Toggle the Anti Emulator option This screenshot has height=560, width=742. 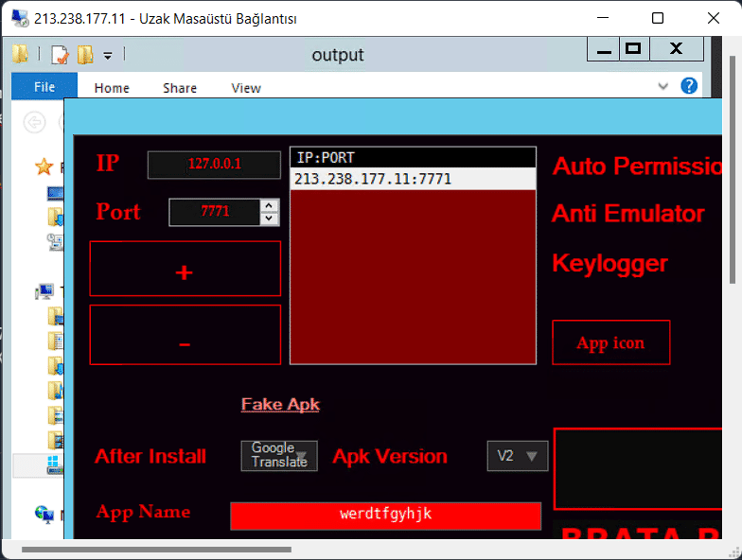pos(628,214)
